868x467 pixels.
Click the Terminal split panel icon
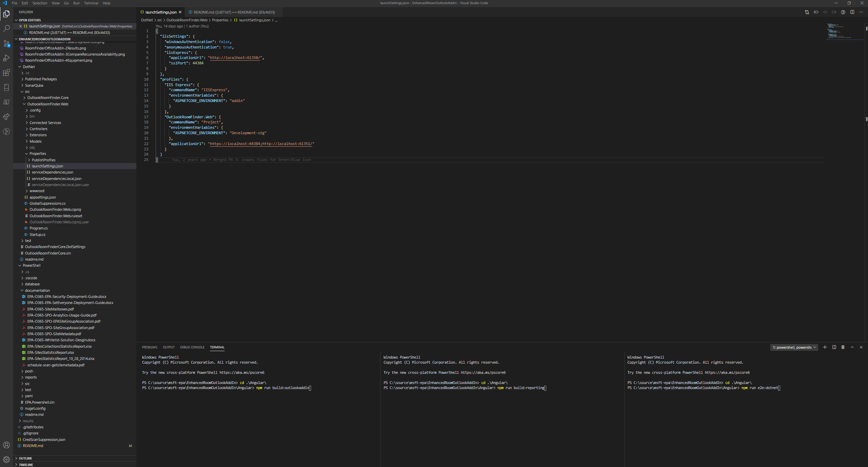click(835, 347)
